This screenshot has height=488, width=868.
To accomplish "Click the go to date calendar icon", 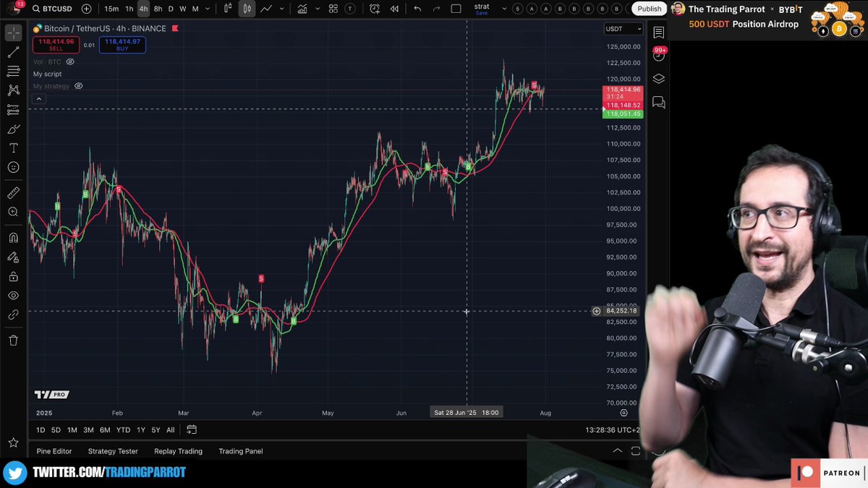I will 192,429.
